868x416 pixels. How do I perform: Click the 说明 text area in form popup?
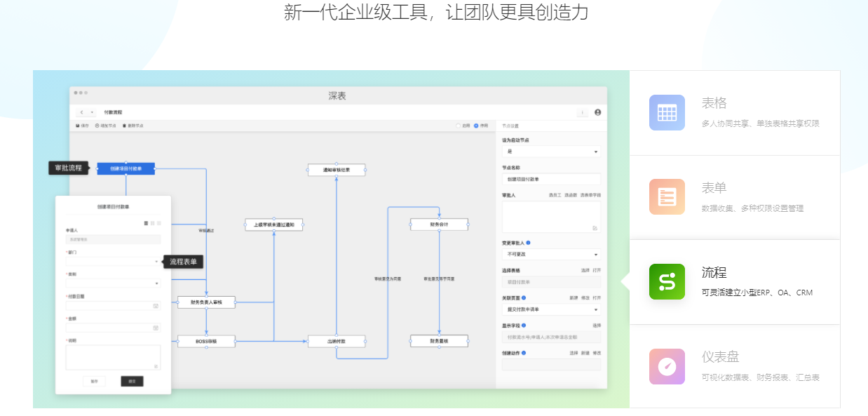click(x=113, y=357)
